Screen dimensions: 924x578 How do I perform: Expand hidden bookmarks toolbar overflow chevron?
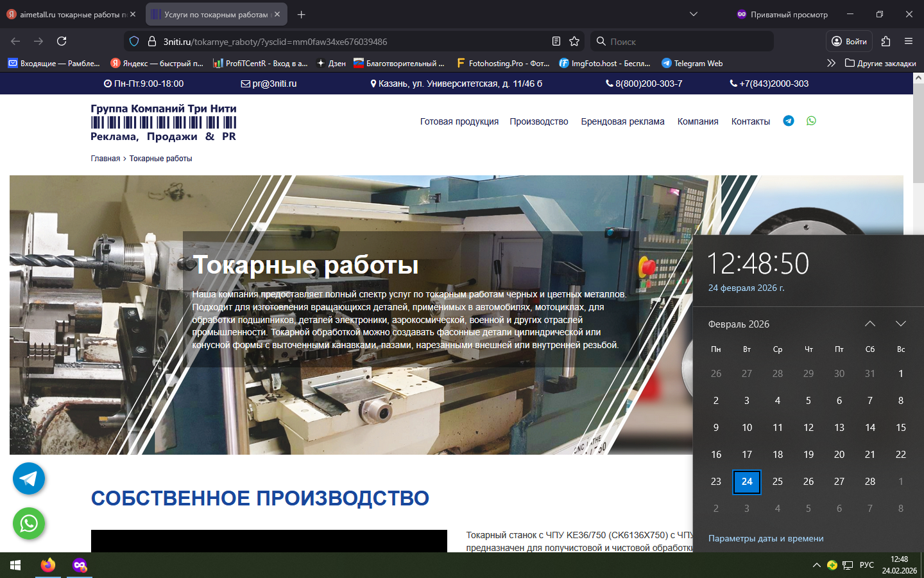(x=831, y=63)
